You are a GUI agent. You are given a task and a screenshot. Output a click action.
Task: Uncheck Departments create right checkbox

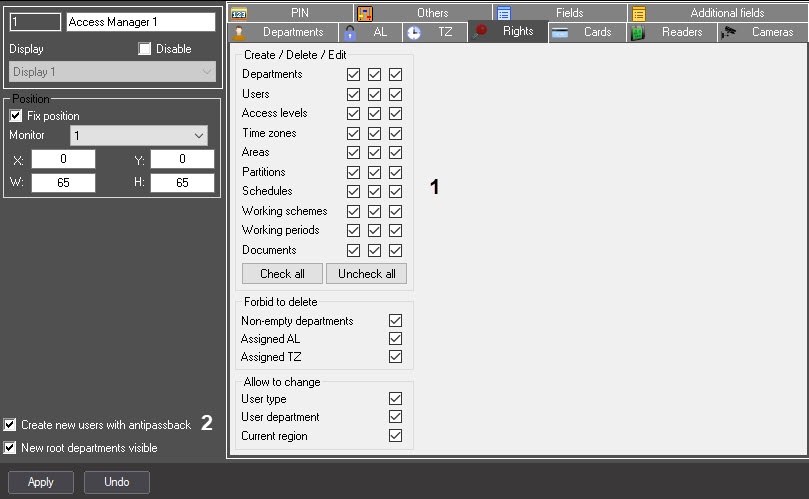353,74
